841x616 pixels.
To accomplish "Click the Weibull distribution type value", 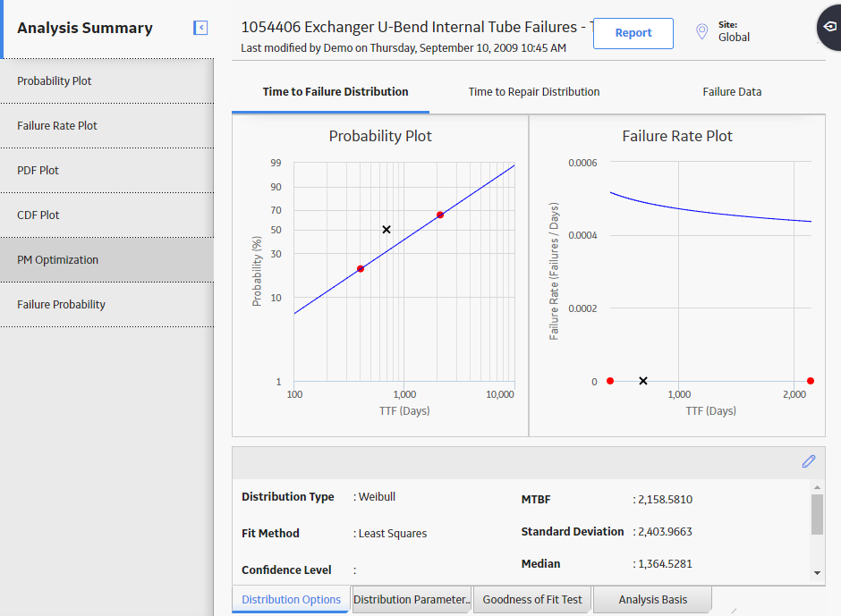I will click(x=377, y=497).
